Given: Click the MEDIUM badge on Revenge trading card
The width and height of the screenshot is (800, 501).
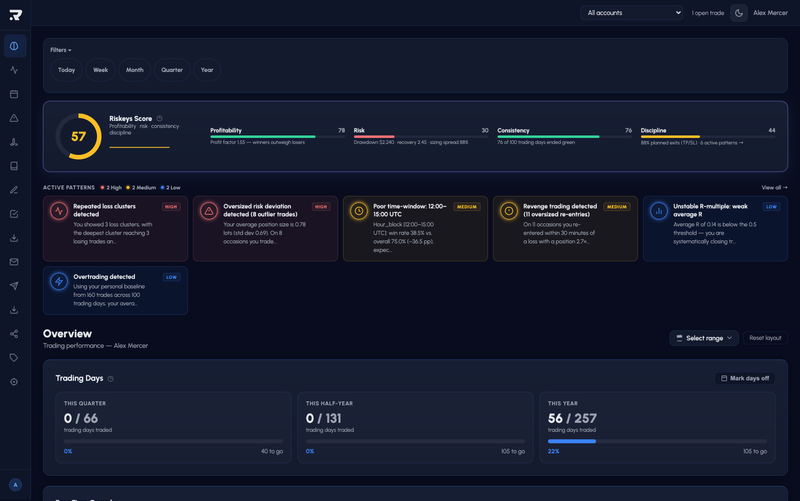Looking at the screenshot, I should coord(616,207).
